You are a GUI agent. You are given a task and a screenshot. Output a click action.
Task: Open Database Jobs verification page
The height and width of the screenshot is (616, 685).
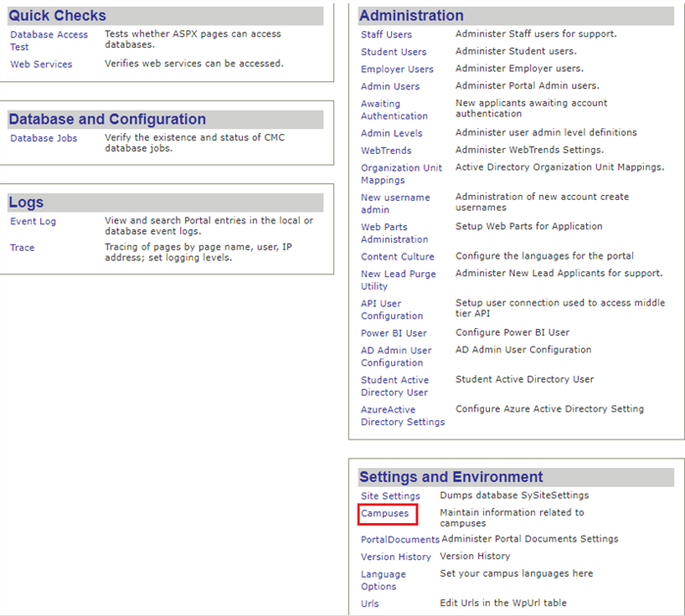click(43, 139)
